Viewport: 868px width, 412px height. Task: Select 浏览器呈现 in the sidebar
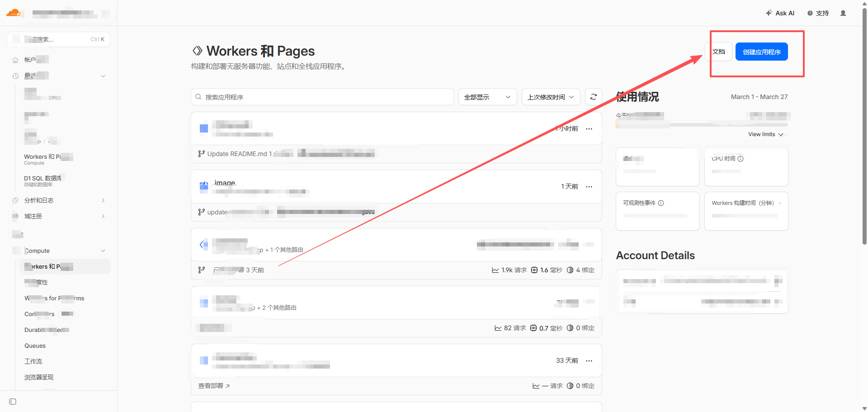point(39,377)
